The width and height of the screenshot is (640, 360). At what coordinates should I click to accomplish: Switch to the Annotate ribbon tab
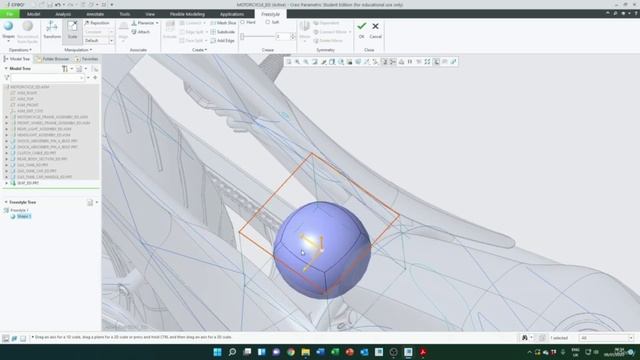click(x=95, y=14)
